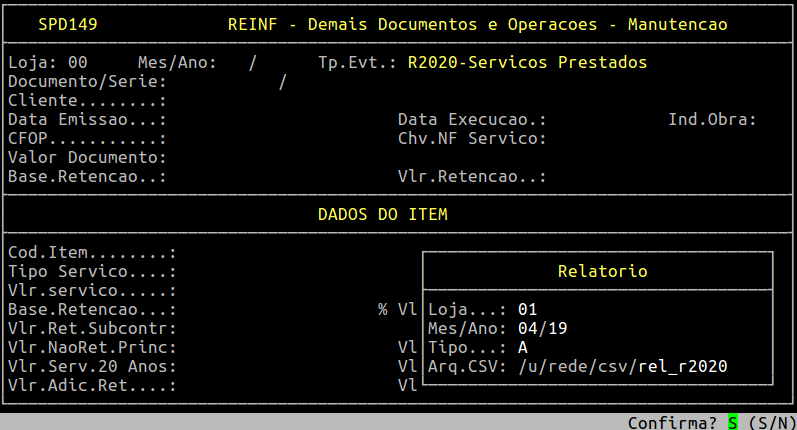Select the Data Execucao field

tap(600, 120)
